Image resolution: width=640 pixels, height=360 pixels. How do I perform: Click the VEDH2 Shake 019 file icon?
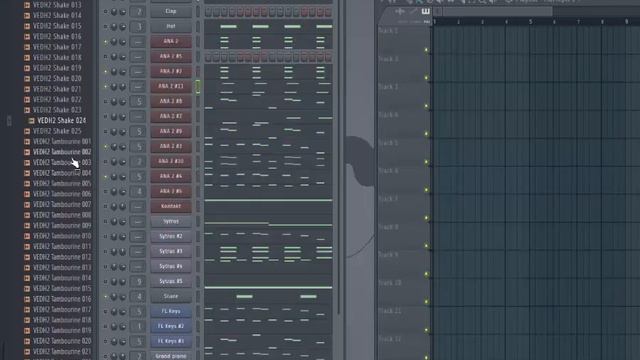click(27, 68)
